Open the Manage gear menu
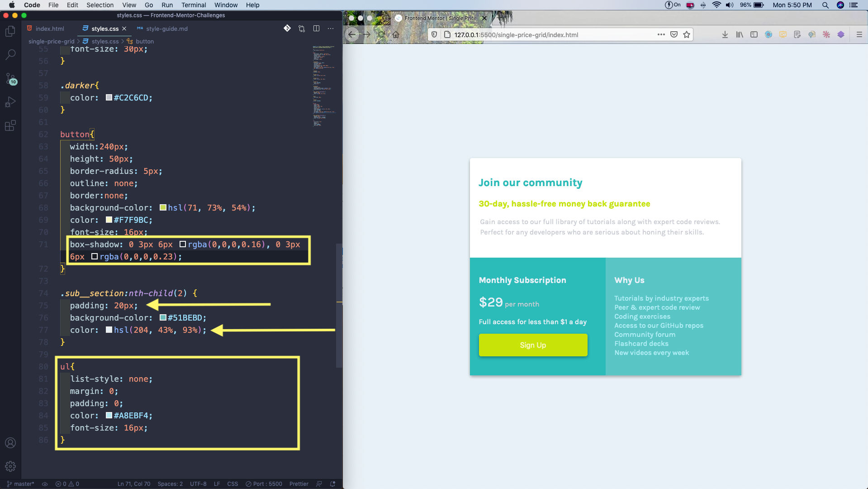This screenshot has height=489, width=868. 10,466
